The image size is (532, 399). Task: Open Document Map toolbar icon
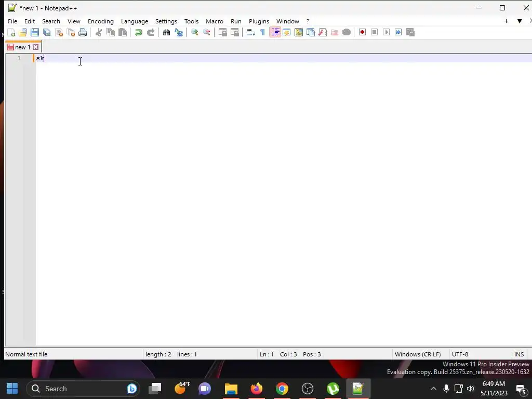pyautogui.click(x=299, y=32)
